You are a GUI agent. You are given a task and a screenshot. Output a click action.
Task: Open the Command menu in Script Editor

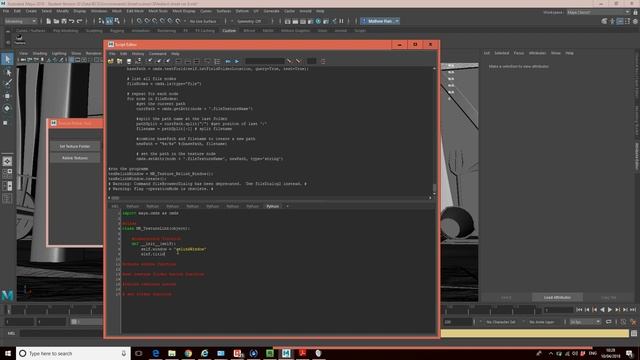tap(158, 53)
